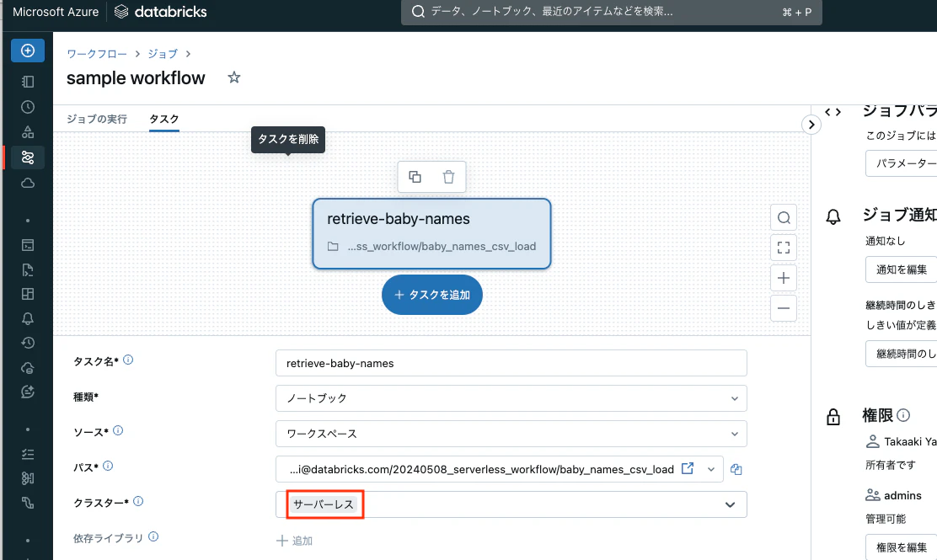Screen dimensions: 937x560
Task: Switch to the ジョブの実行 tab
Action: pyautogui.click(x=97, y=119)
